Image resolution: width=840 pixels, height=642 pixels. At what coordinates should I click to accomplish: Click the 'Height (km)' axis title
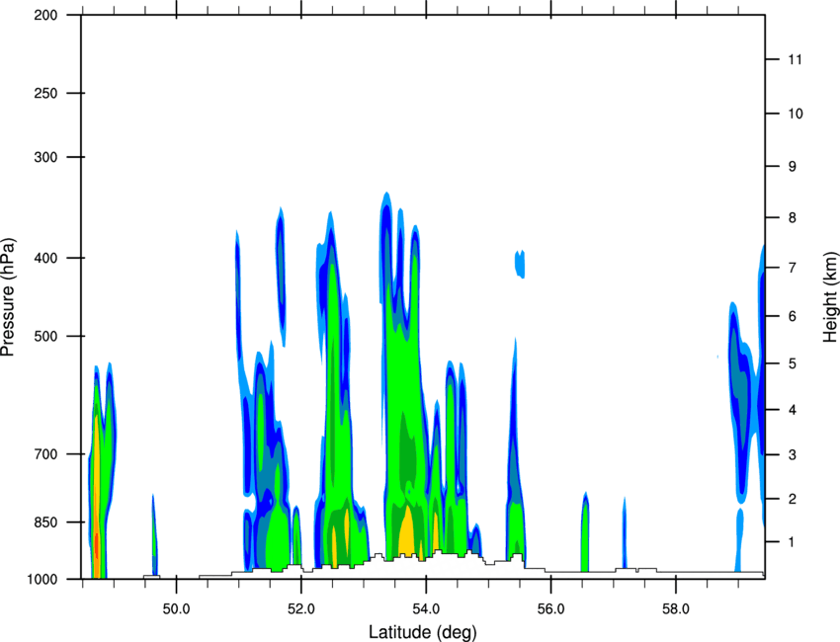tap(830, 296)
